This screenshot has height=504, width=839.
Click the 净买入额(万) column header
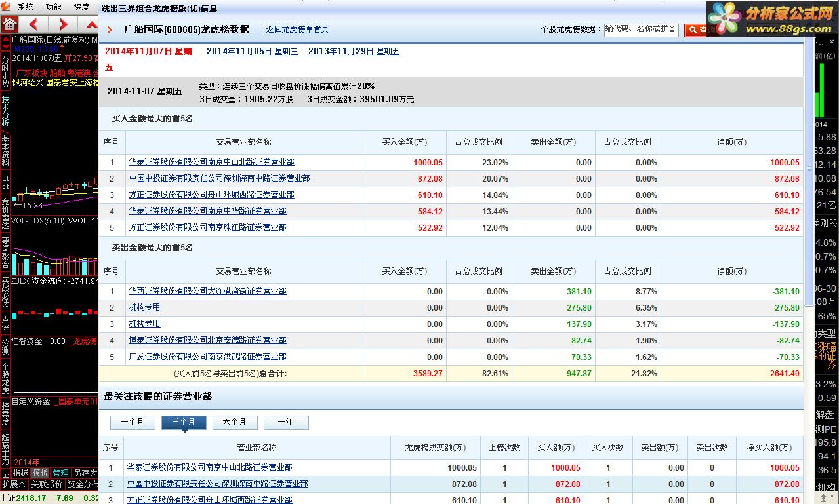click(769, 448)
